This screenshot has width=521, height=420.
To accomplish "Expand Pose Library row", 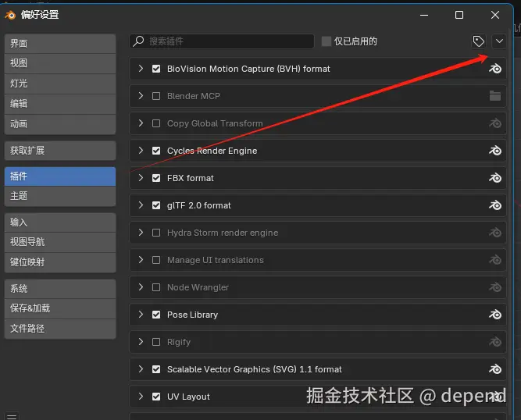I will 141,314.
